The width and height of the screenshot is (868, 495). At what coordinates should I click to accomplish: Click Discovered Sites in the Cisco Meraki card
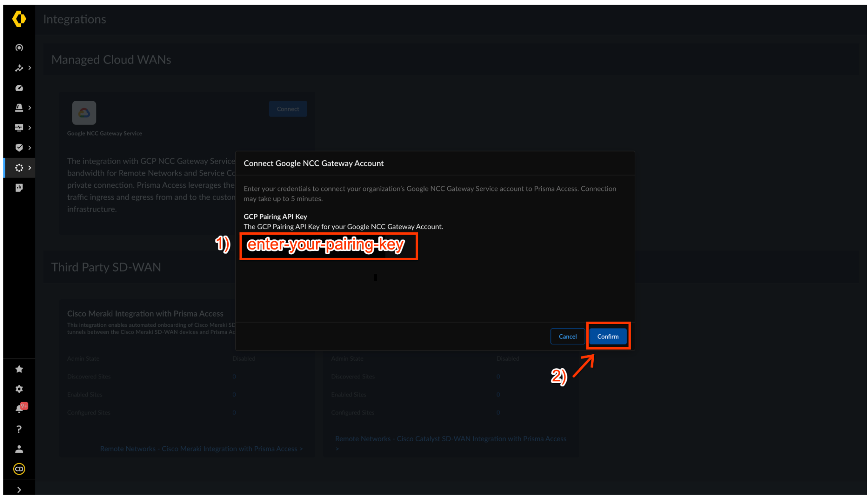coord(89,377)
